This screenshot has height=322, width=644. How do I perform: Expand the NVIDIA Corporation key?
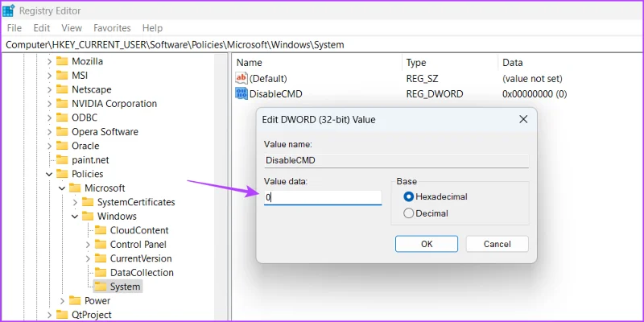[x=49, y=104]
